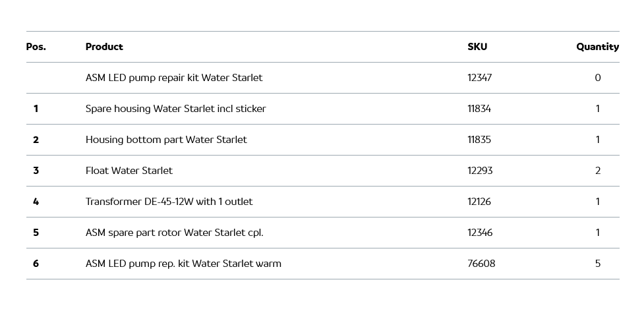Select ASM LED pump rep. kit warm
The width and height of the screenshot is (644, 319).
tap(183, 264)
